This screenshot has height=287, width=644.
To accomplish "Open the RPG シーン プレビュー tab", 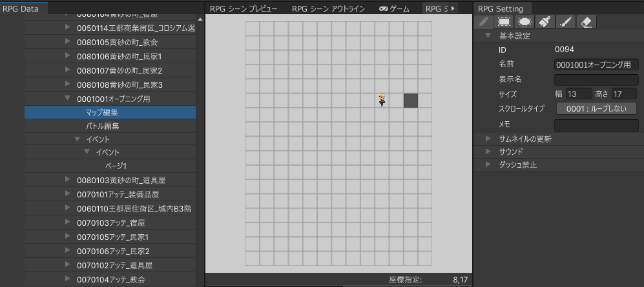I will [244, 8].
